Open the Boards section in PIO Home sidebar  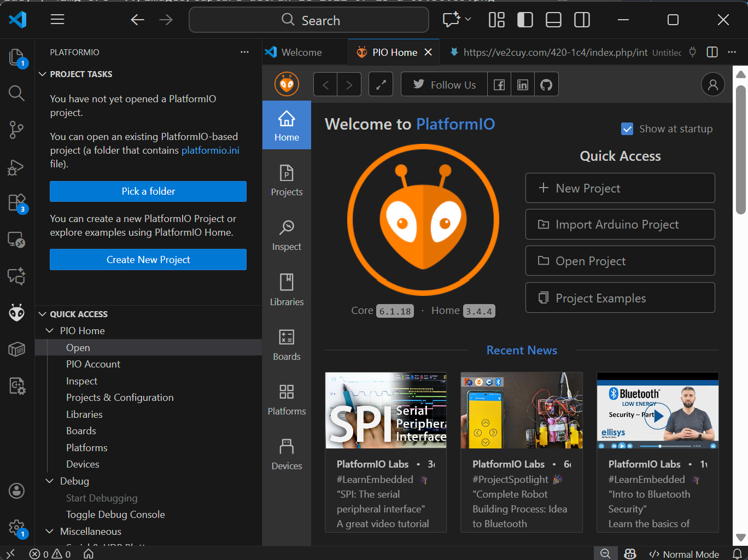pyautogui.click(x=287, y=345)
